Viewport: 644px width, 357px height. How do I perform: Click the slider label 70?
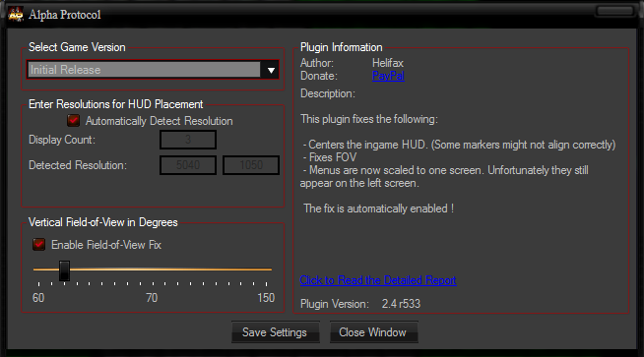152,297
